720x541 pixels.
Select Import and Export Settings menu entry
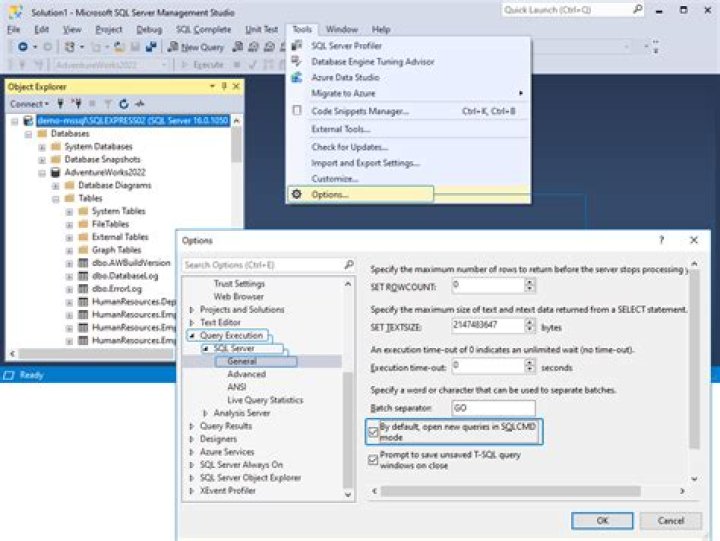[365, 163]
